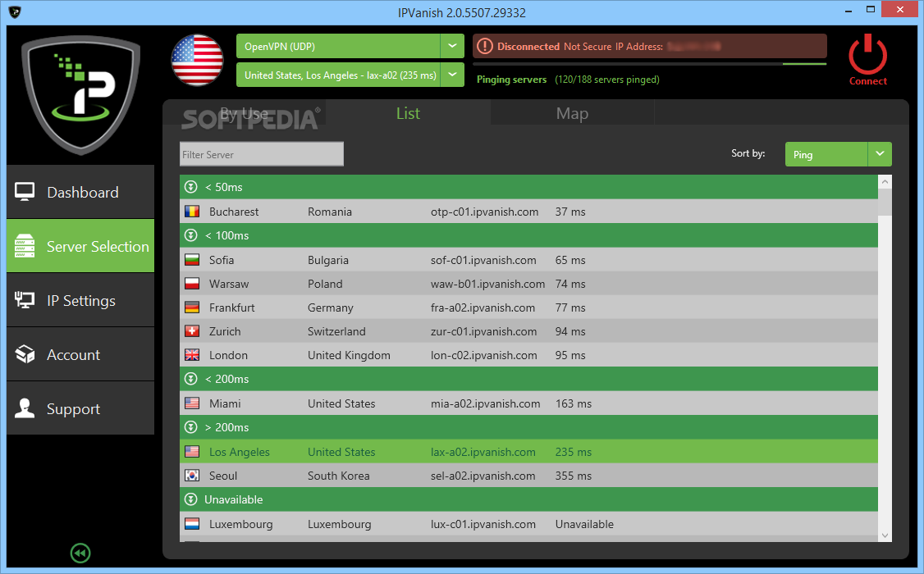This screenshot has width=924, height=574.
Task: Click the IP Settings network icon
Action: tap(25, 300)
